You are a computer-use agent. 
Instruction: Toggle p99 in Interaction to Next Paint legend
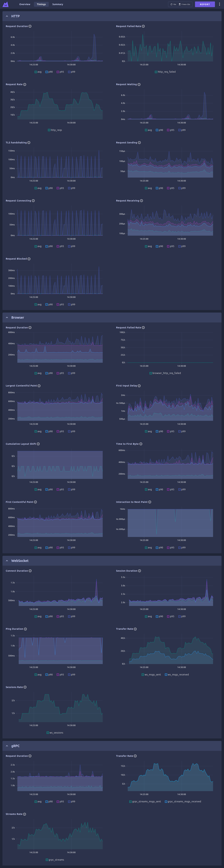click(x=182, y=548)
